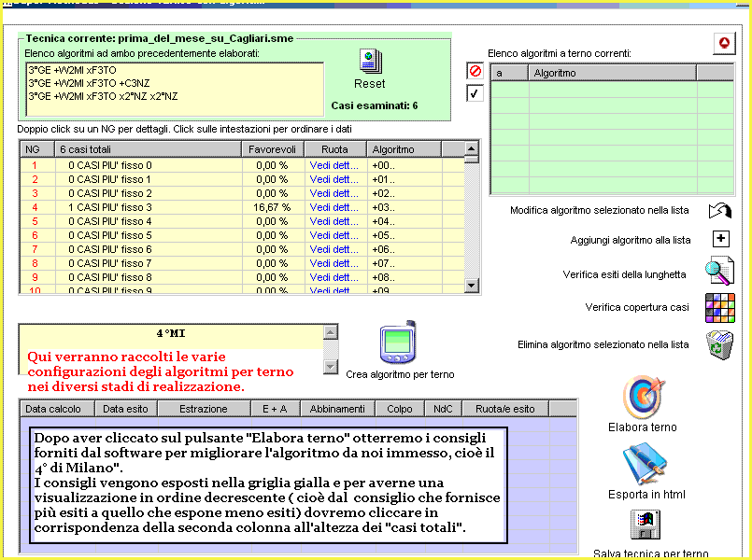Image resolution: width=752 pixels, height=560 pixels.
Task: Click algorithm cell '+06..'
Action: 404,249
